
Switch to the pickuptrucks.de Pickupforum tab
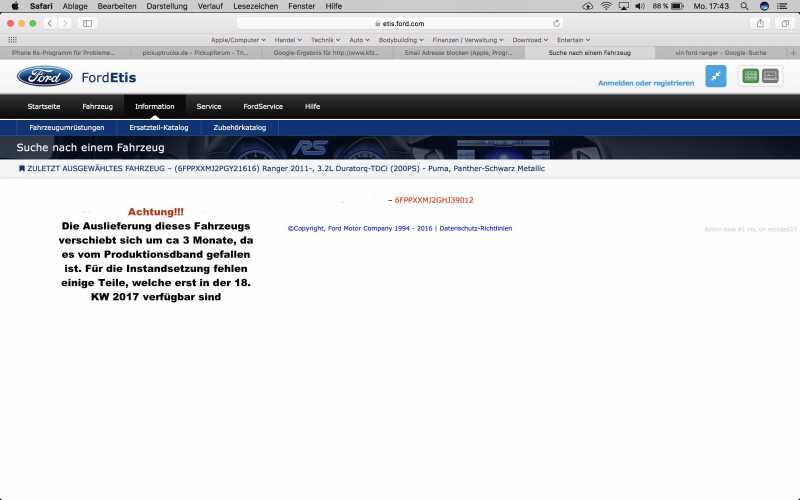click(x=196, y=53)
